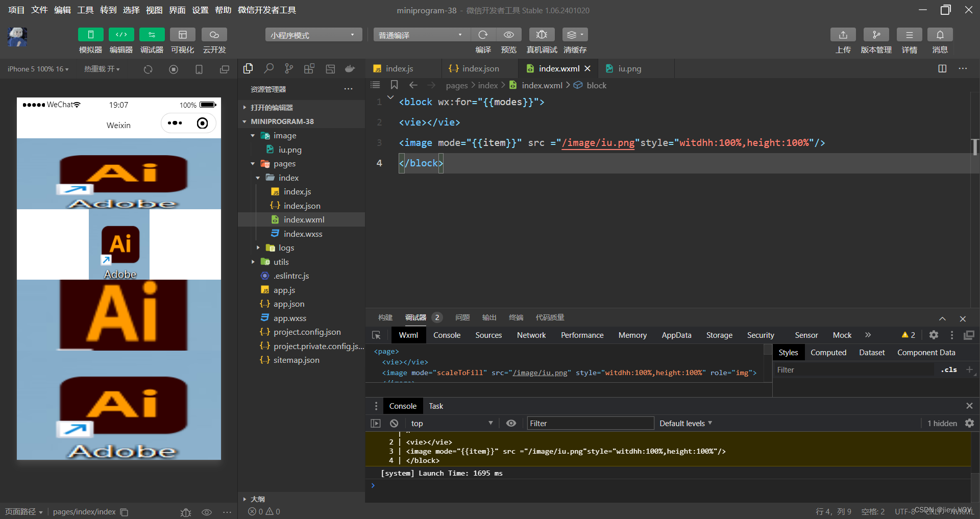This screenshot has width=980, height=519.
Task: Click the WeChat capsule menu dots
Action: tap(175, 123)
